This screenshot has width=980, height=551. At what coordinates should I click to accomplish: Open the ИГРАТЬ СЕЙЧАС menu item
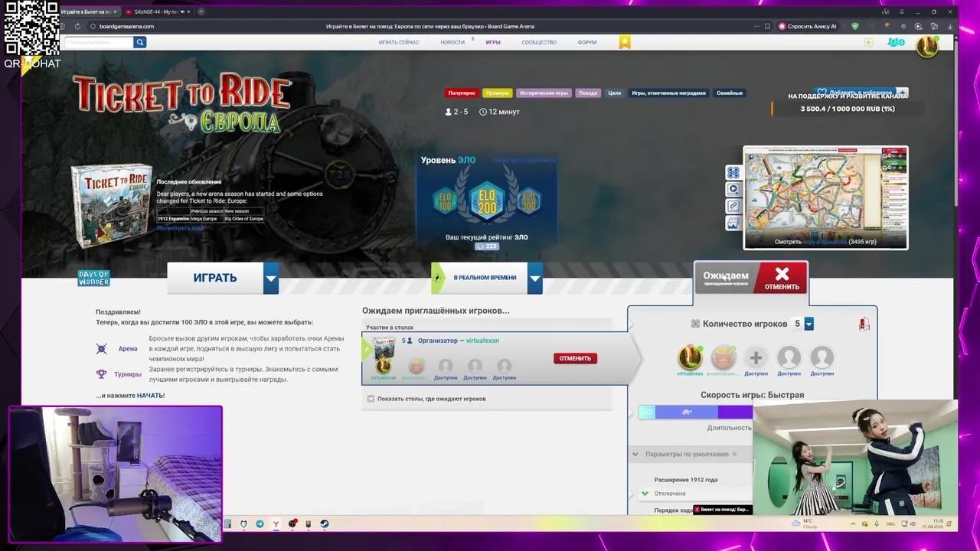click(399, 42)
